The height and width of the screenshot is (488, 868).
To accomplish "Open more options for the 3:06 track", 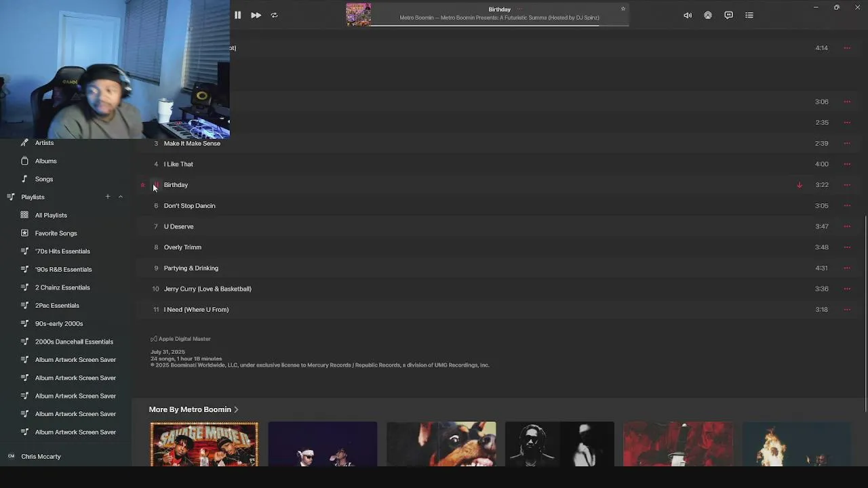I will (x=847, y=102).
